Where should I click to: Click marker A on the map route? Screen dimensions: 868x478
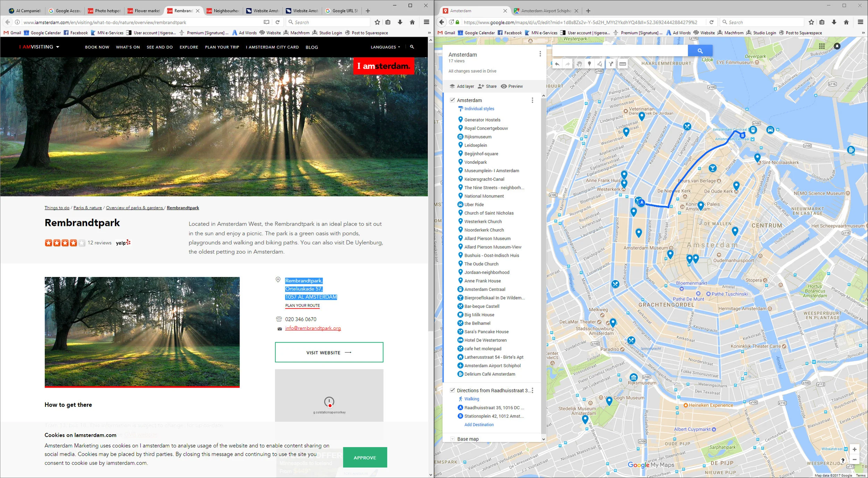642,202
